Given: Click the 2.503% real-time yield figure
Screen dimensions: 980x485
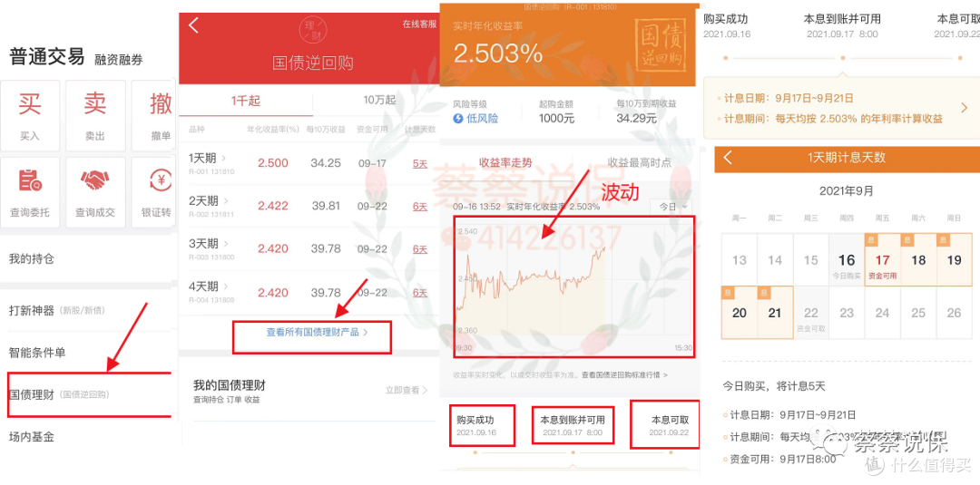Looking at the screenshot, I should pyautogui.click(x=497, y=53).
